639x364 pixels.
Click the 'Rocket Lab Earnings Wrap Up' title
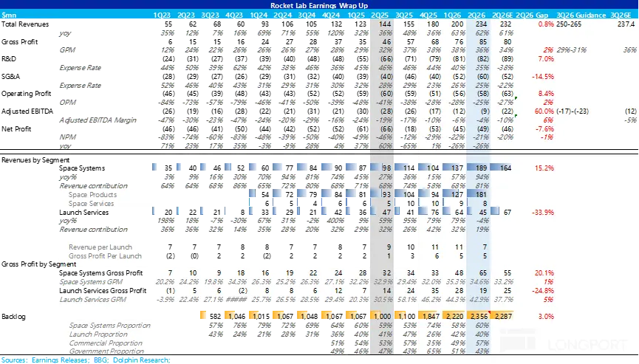tap(319, 5)
